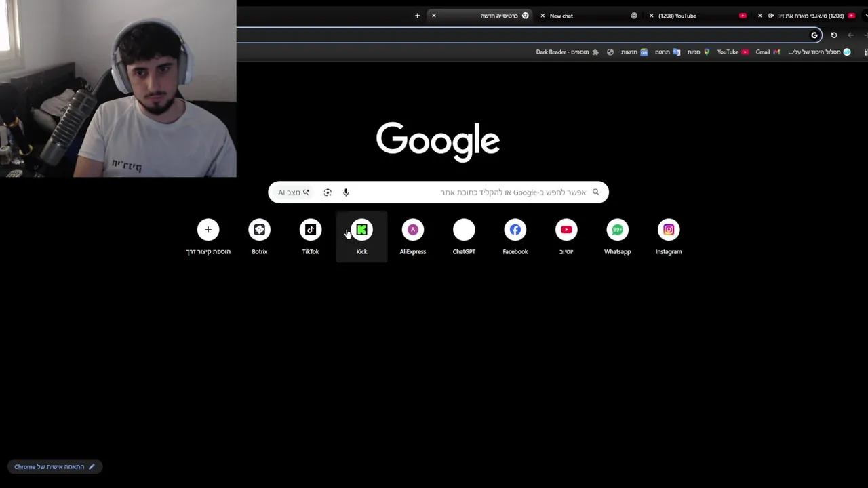Open the חדשות news bookmark
Image resolution: width=868 pixels, height=488 pixels.
pos(634,52)
